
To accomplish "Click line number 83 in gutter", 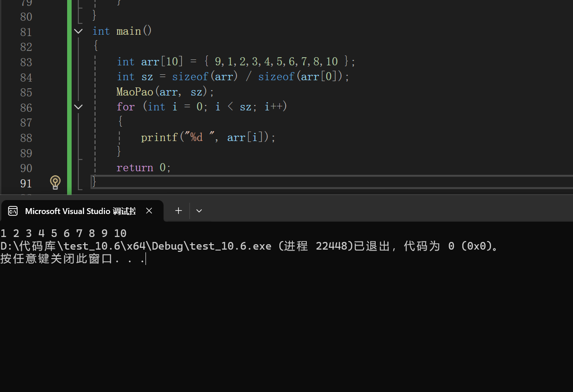I will click(x=26, y=62).
